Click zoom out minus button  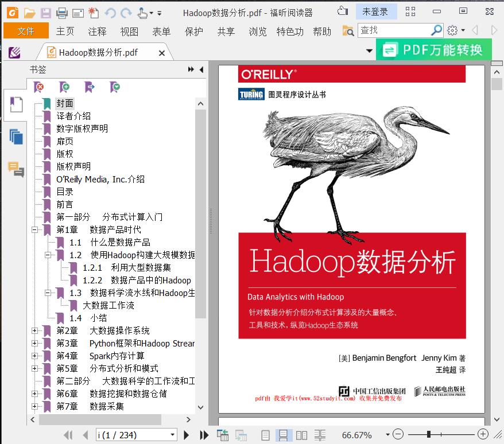(x=398, y=434)
